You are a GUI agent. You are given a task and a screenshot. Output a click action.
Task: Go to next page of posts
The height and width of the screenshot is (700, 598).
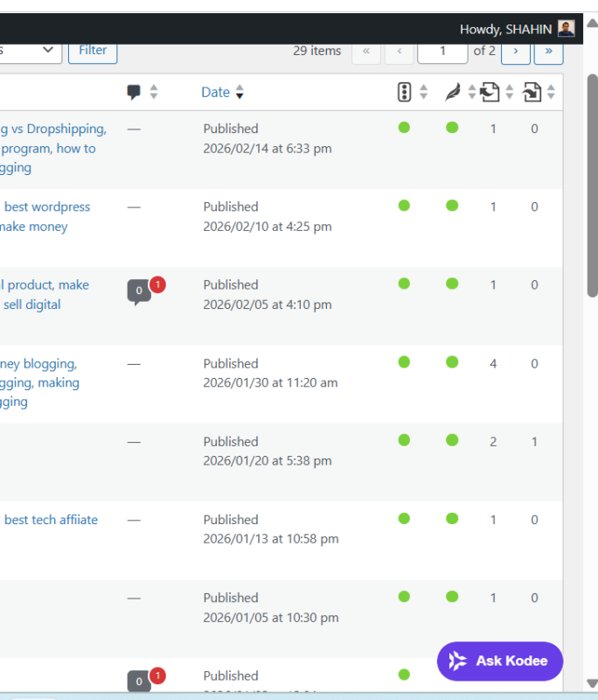tap(516, 51)
